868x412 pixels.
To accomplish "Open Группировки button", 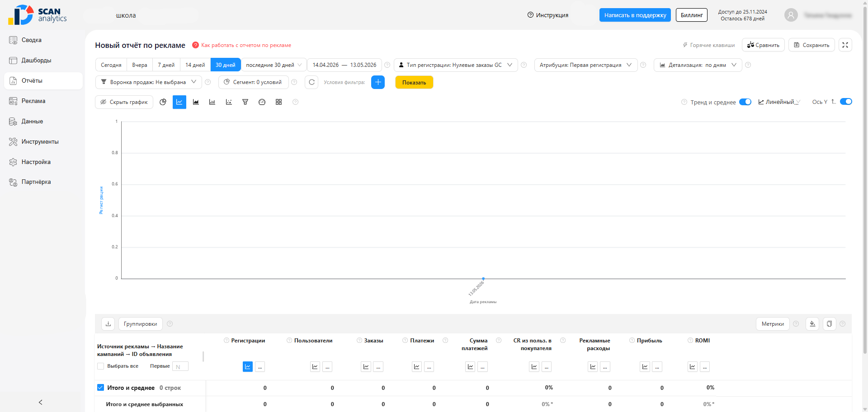I will click(x=141, y=324).
